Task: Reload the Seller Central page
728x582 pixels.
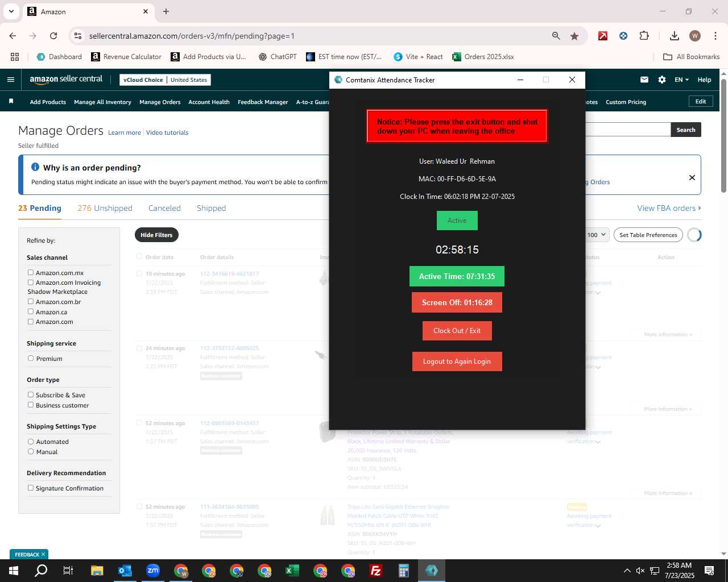Action: [x=53, y=36]
